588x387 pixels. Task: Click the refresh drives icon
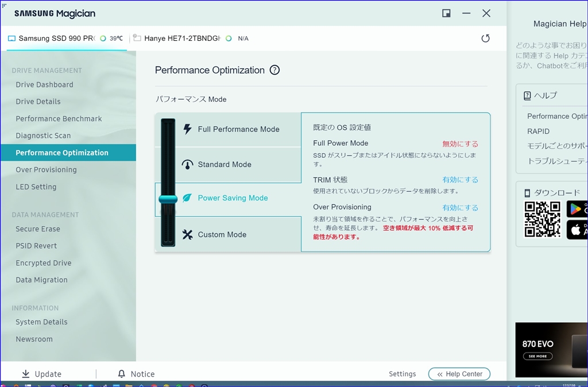point(485,38)
